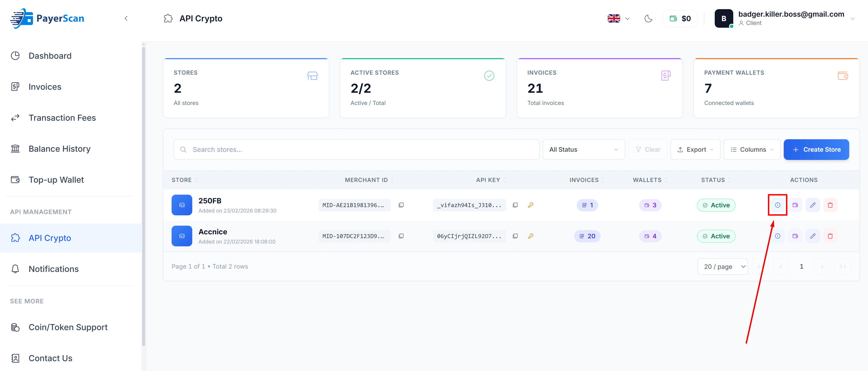
Task: Click the Active status badge for Accnice
Action: tap(716, 236)
